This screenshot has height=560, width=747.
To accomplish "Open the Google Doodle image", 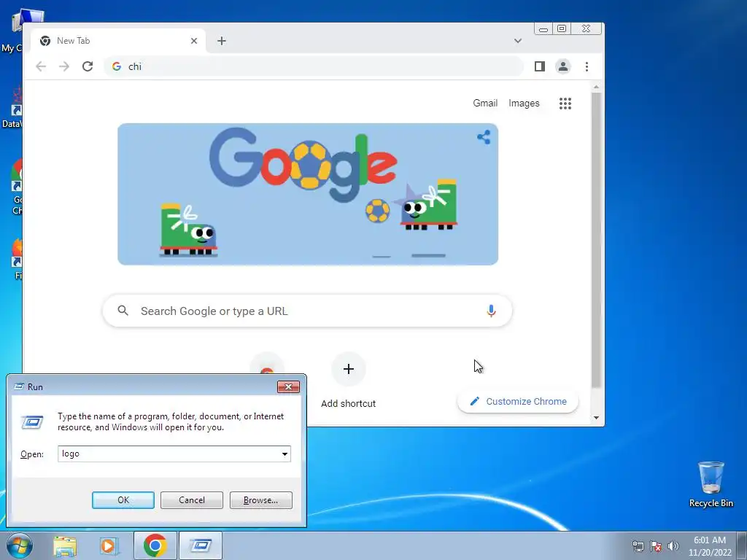I will click(x=308, y=194).
